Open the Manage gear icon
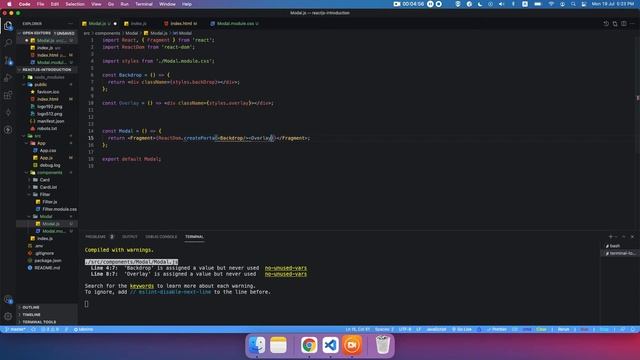The width and height of the screenshot is (640, 360). (8, 316)
